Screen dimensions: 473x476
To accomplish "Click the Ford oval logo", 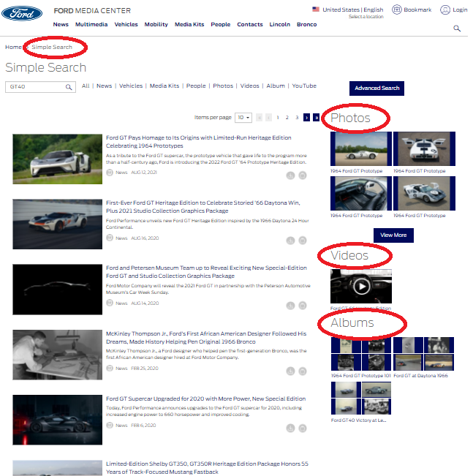I will pos(22,14).
